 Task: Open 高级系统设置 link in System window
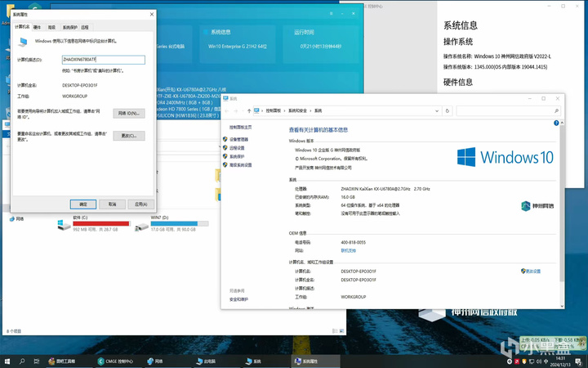tap(241, 165)
